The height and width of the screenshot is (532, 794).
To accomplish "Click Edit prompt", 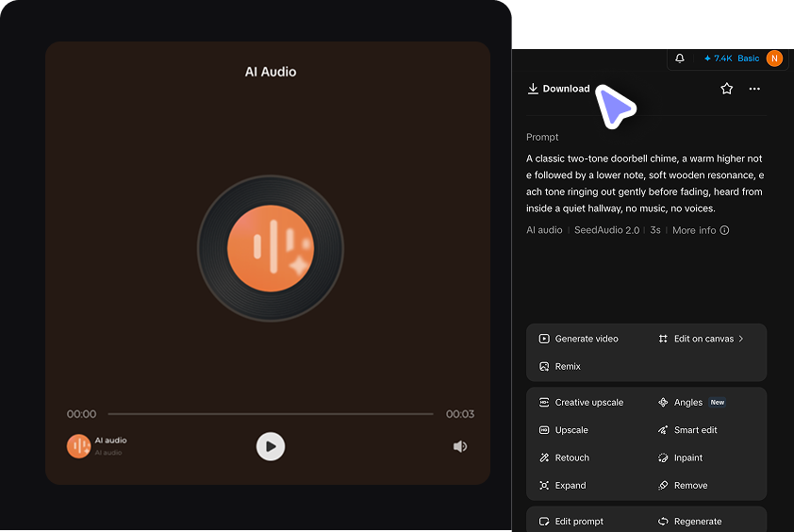I will tap(571, 522).
